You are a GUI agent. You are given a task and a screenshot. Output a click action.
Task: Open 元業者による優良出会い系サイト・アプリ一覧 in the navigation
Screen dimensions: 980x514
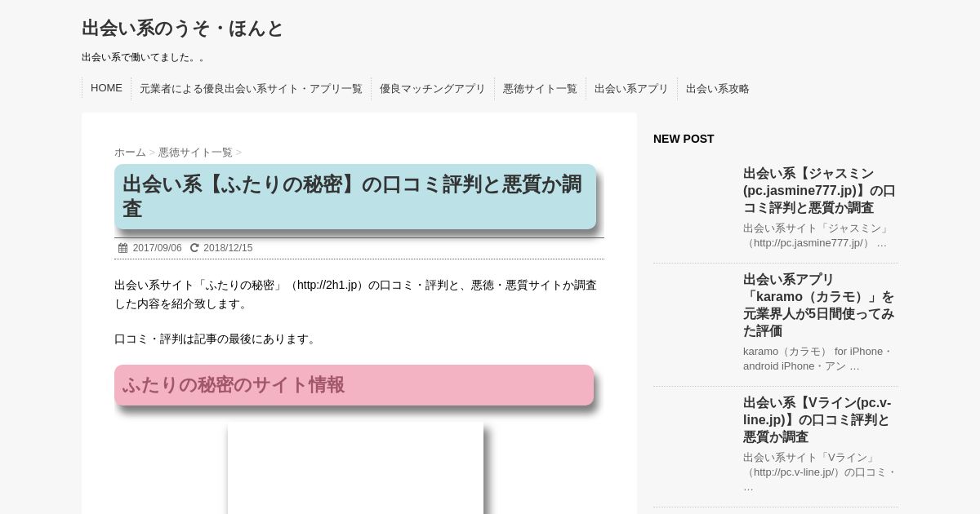point(251,89)
